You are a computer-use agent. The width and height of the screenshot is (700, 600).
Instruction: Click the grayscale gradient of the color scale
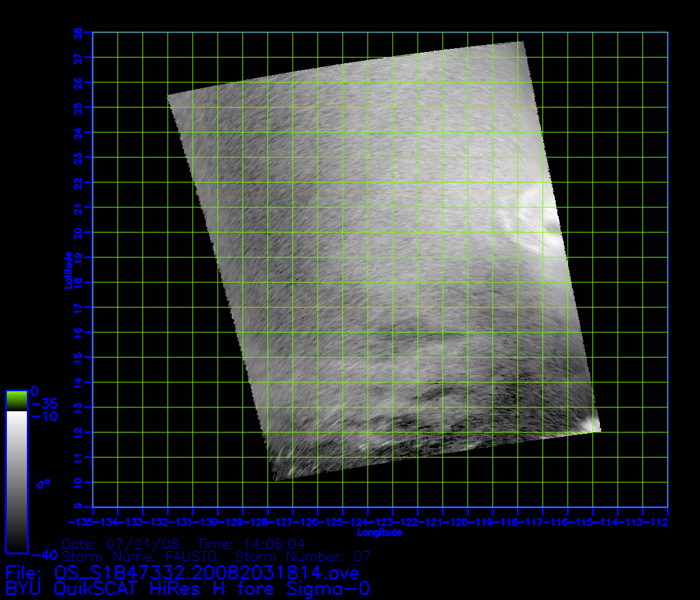[16, 481]
